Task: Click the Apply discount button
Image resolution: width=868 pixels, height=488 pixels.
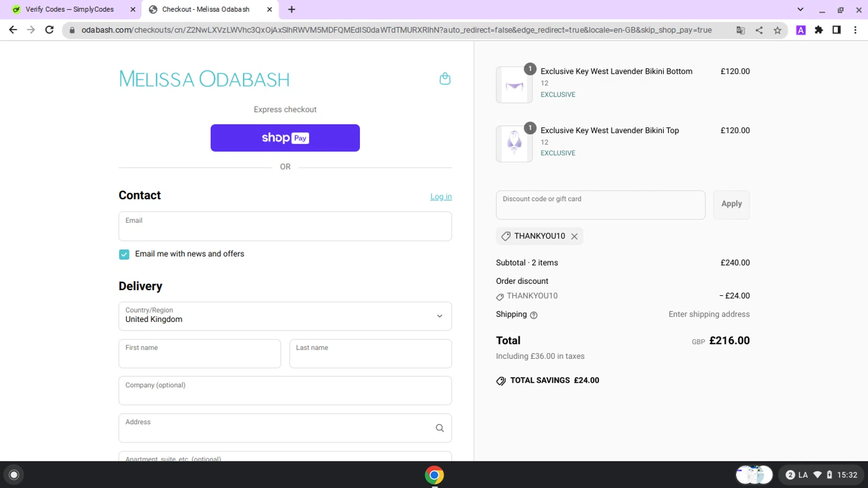Action: [x=731, y=204]
